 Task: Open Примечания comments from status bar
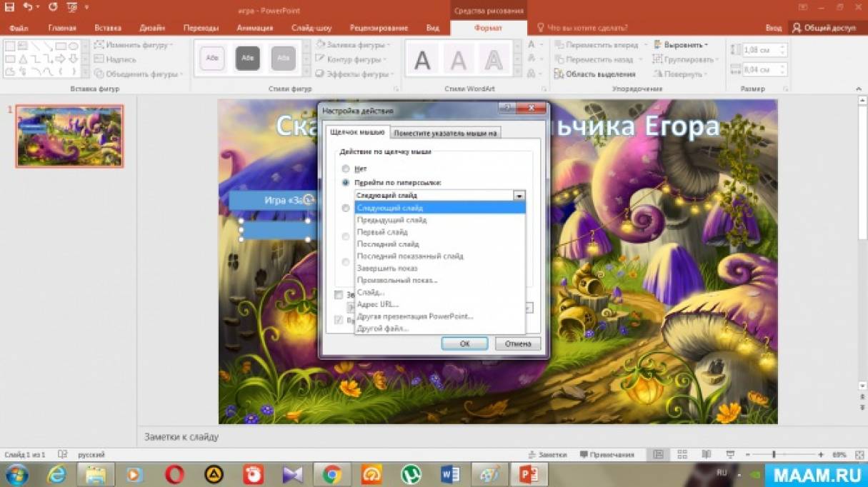[x=607, y=455]
